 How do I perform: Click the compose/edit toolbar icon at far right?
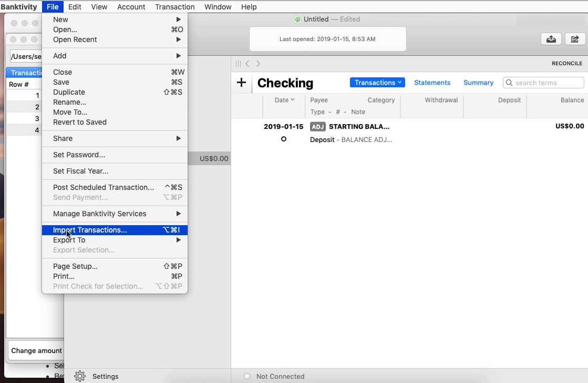pyautogui.click(x=574, y=39)
